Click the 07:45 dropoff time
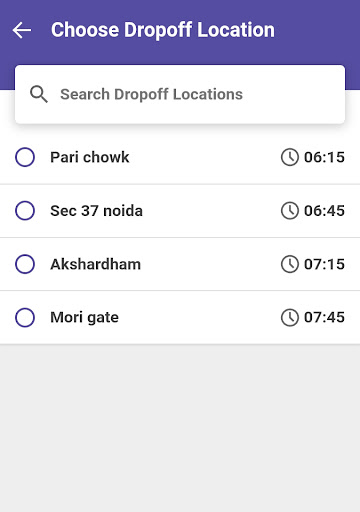 click(x=324, y=318)
